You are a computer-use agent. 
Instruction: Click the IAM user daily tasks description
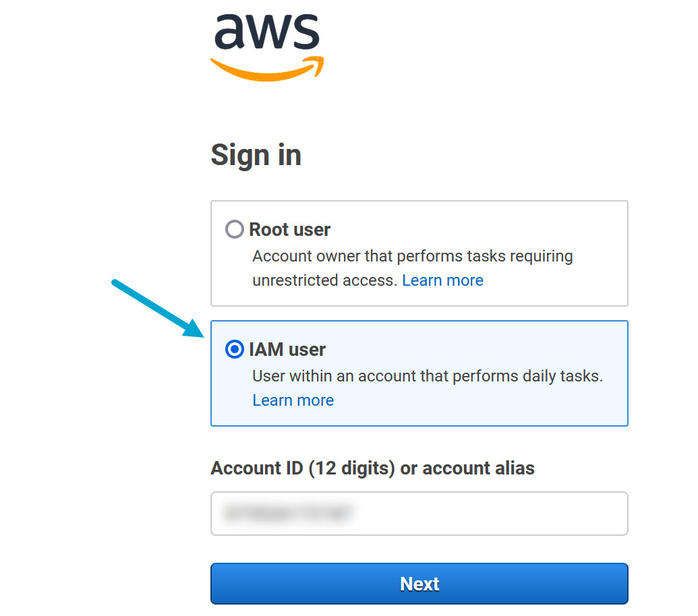click(x=427, y=376)
